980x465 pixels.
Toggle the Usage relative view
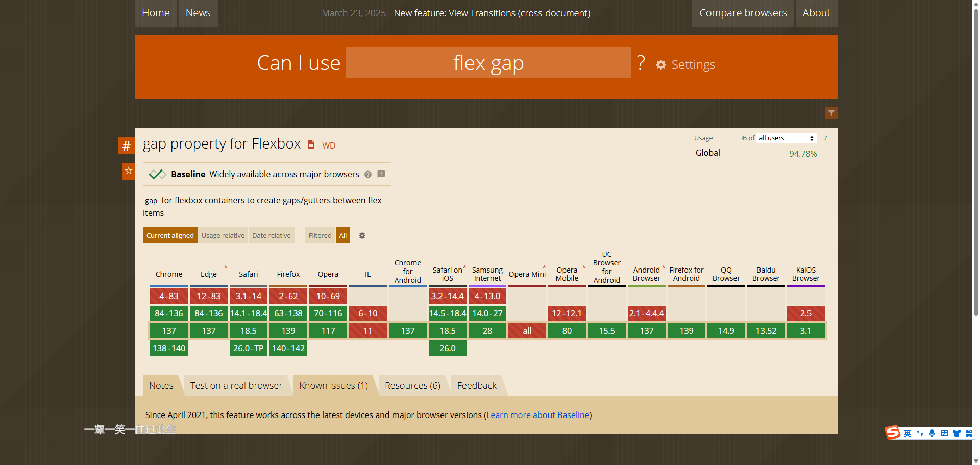[223, 236]
